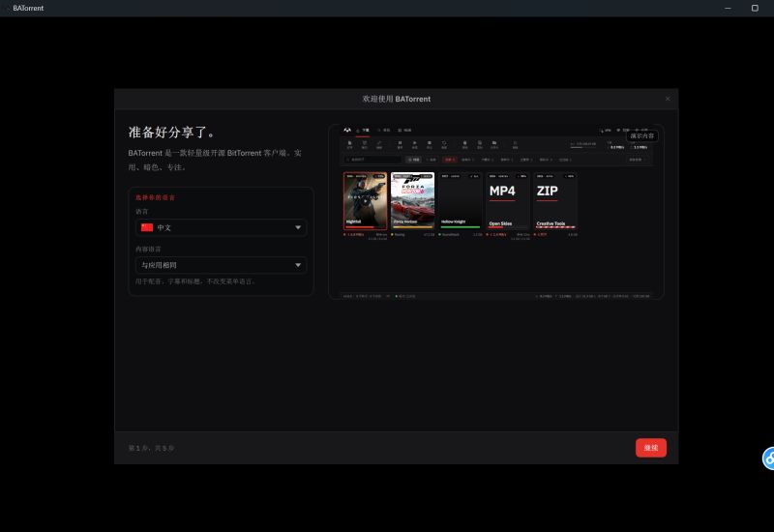Click the 欢迎使用 BATorrent title text
The width and height of the screenshot is (774, 532).
[397, 99]
